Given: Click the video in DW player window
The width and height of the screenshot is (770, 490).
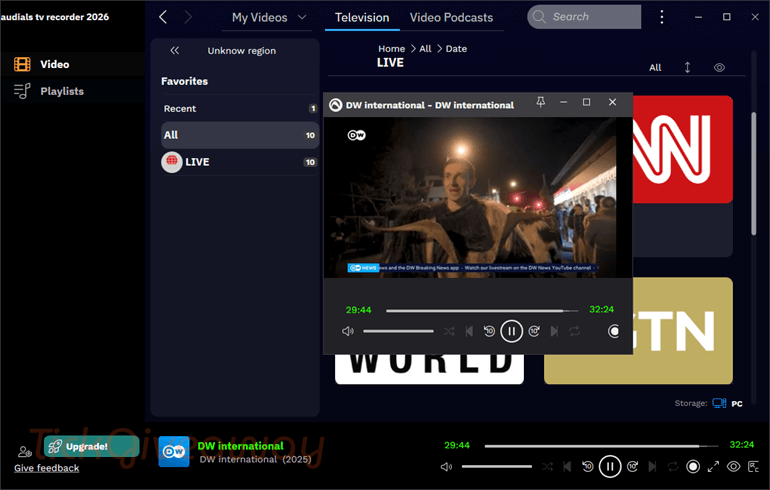Looking at the screenshot, I should 477,197.
